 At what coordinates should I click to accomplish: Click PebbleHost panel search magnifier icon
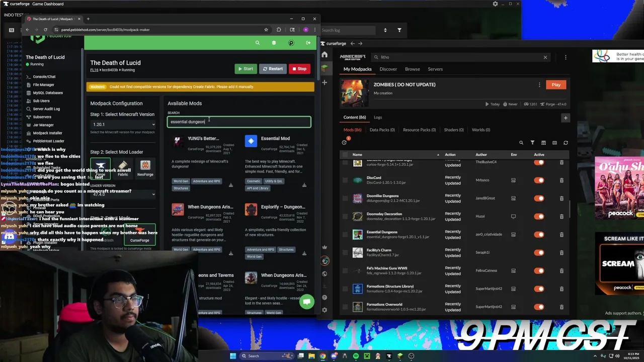(x=258, y=43)
